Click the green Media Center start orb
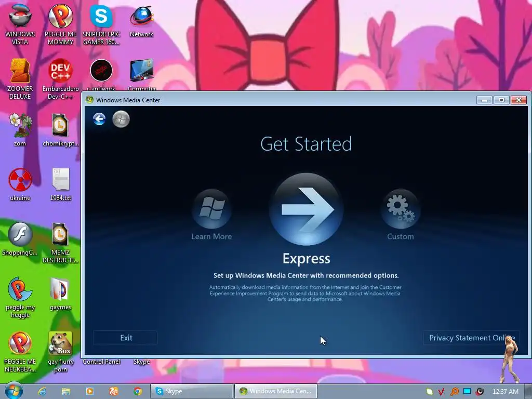Viewport: 532px width, 399px height. pos(121,119)
